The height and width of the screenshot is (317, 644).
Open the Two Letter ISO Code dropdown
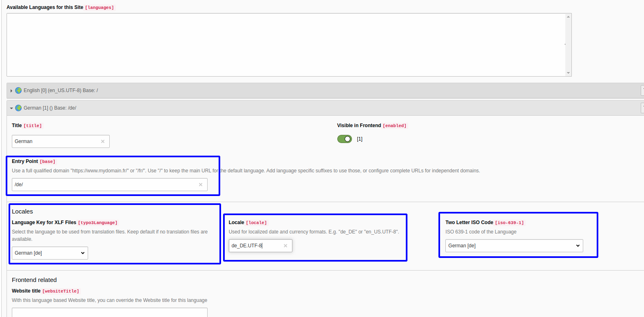pos(514,246)
